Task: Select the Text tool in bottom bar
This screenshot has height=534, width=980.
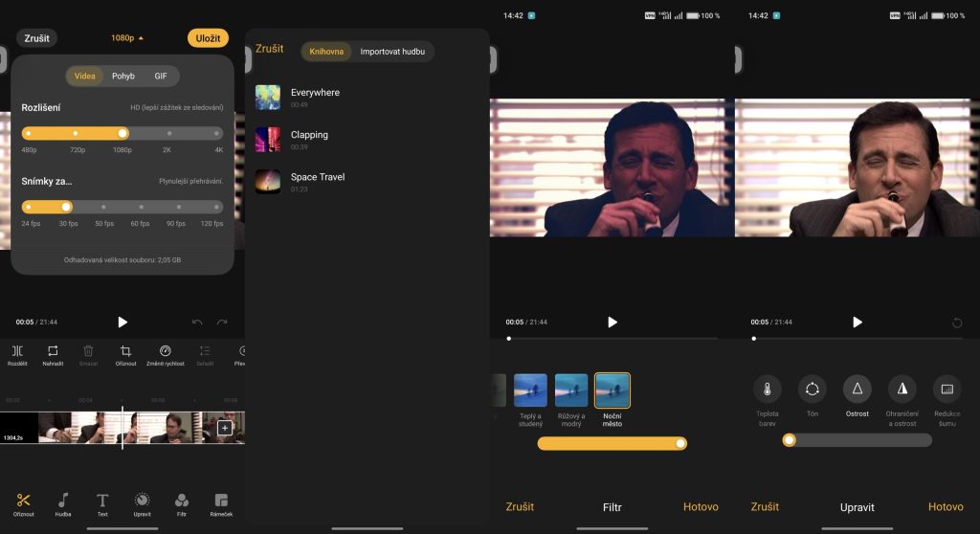Action: [102, 501]
